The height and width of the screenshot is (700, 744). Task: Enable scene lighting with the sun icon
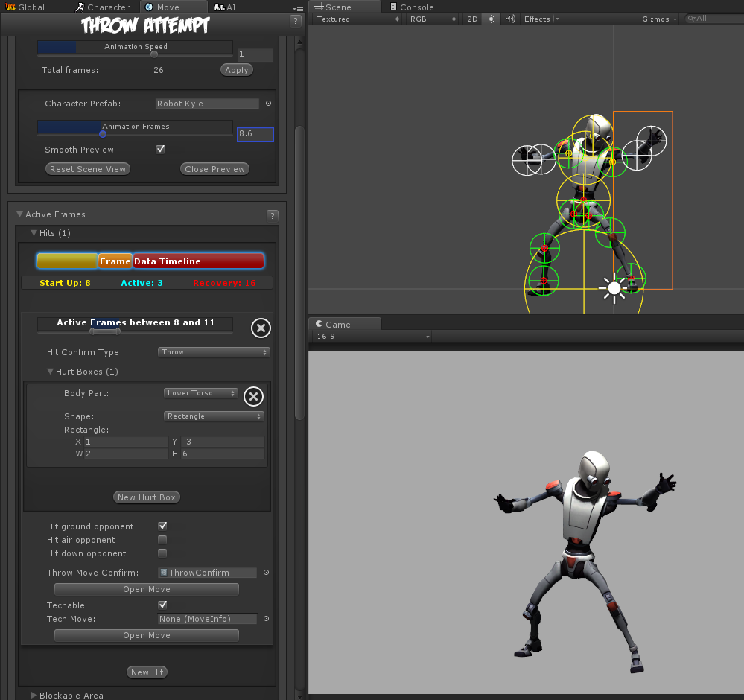pos(490,19)
